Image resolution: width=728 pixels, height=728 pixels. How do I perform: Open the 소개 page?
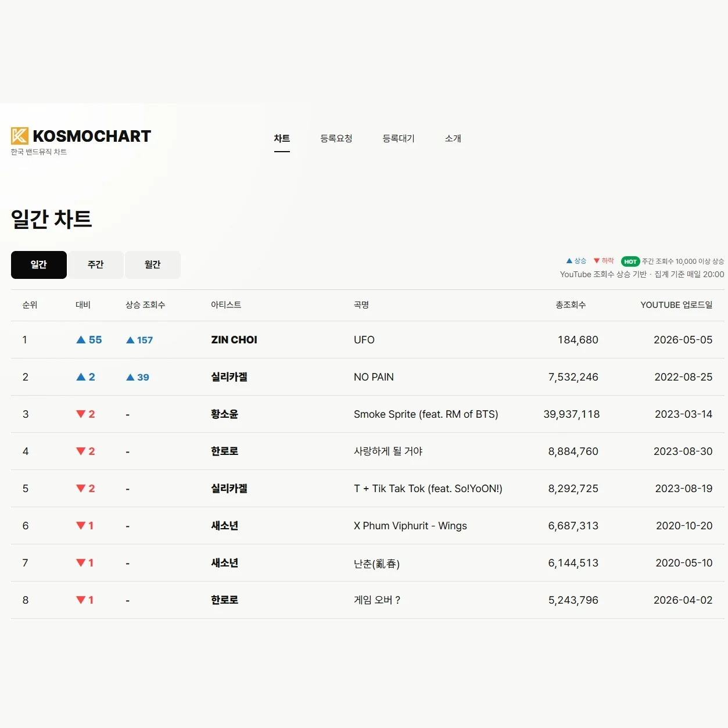pos(453,138)
